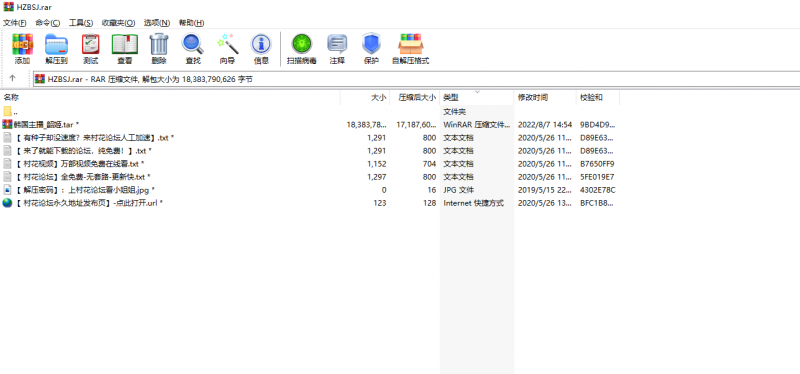Viewport: 800px width, 374px height.
Task: Open the Options (选项) menu
Action: click(157, 23)
